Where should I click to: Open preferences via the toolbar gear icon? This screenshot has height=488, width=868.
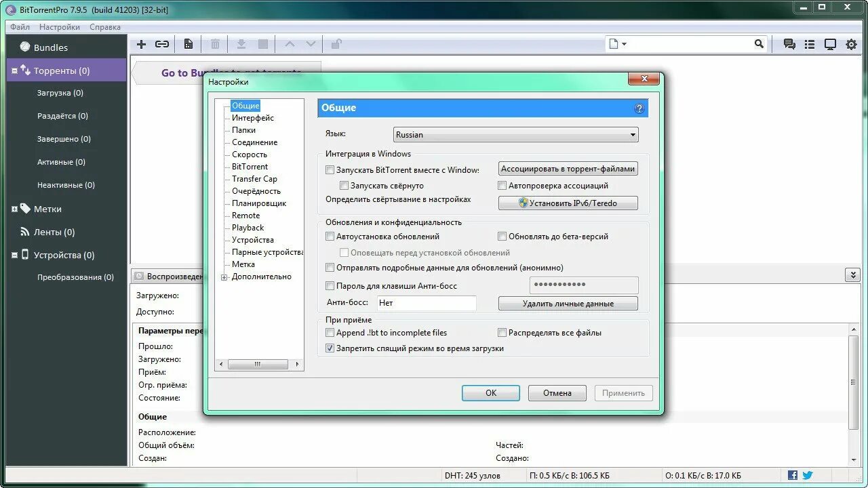(x=851, y=44)
